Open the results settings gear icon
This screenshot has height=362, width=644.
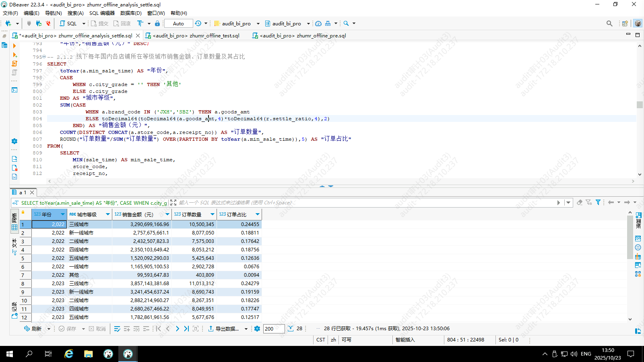[x=257, y=329]
